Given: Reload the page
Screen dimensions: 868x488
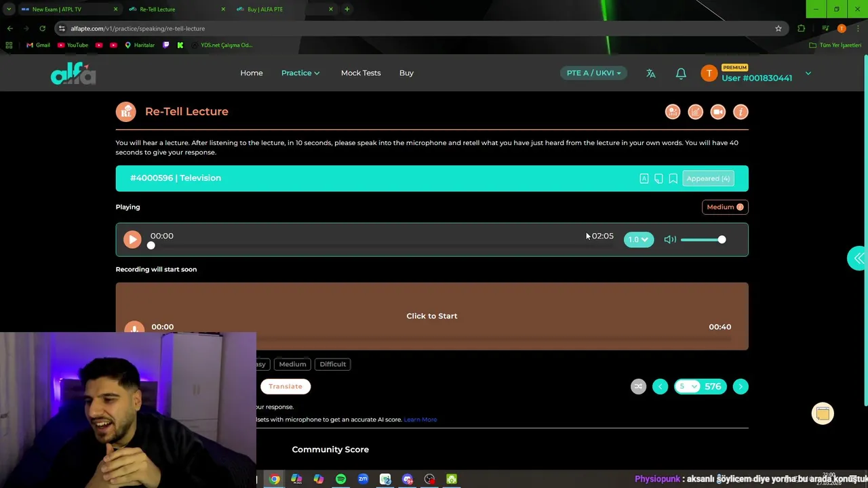Looking at the screenshot, I should [x=42, y=28].
